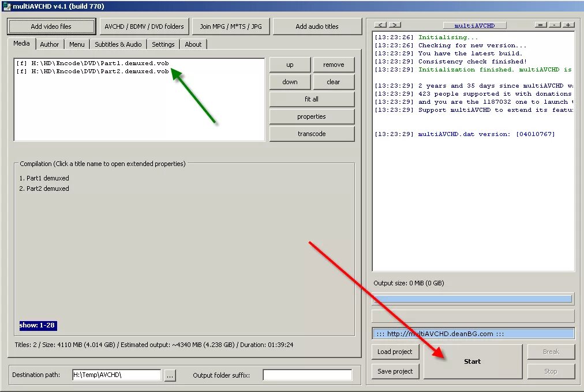Click the 'show: 1-28' label
Viewport: 584px width, 392px height.
[38, 326]
